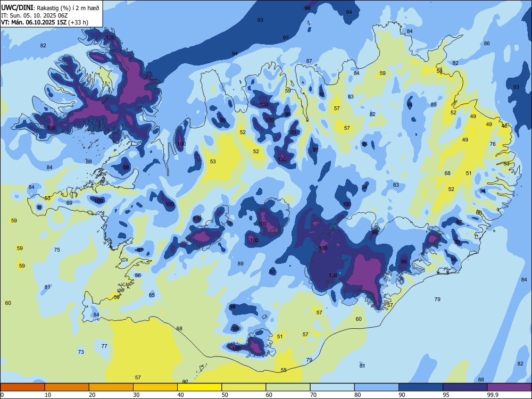
Task: Click the dark orange 0–10 legend swatch
Action: 23,387
